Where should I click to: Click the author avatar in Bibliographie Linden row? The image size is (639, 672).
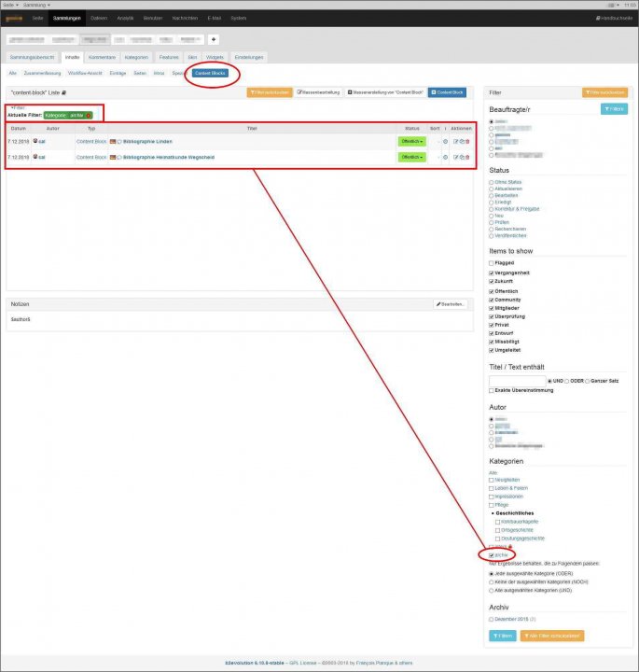pos(35,141)
